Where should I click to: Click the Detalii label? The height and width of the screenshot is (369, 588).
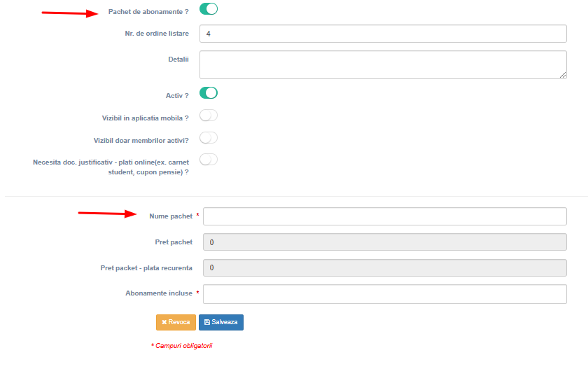click(x=178, y=60)
